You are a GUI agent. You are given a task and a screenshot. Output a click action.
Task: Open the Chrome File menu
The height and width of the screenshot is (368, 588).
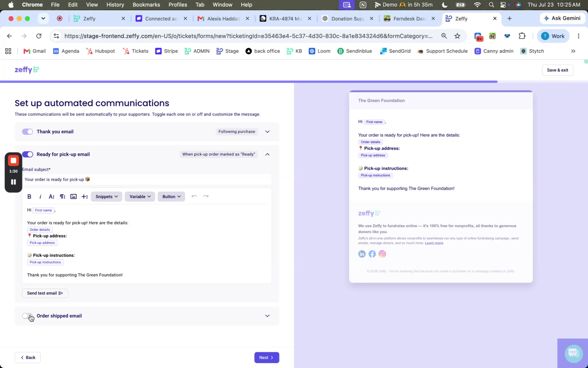click(55, 5)
